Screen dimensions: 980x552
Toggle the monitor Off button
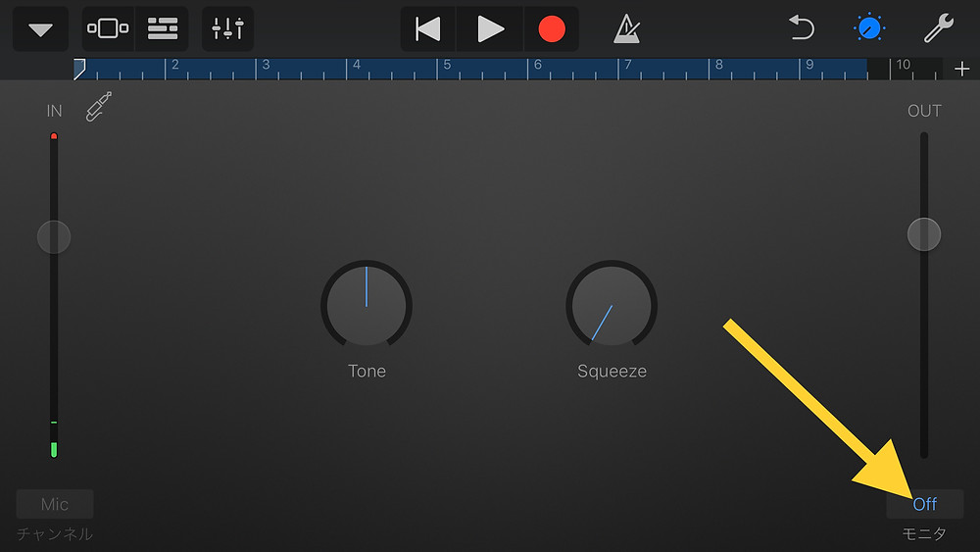(x=925, y=504)
